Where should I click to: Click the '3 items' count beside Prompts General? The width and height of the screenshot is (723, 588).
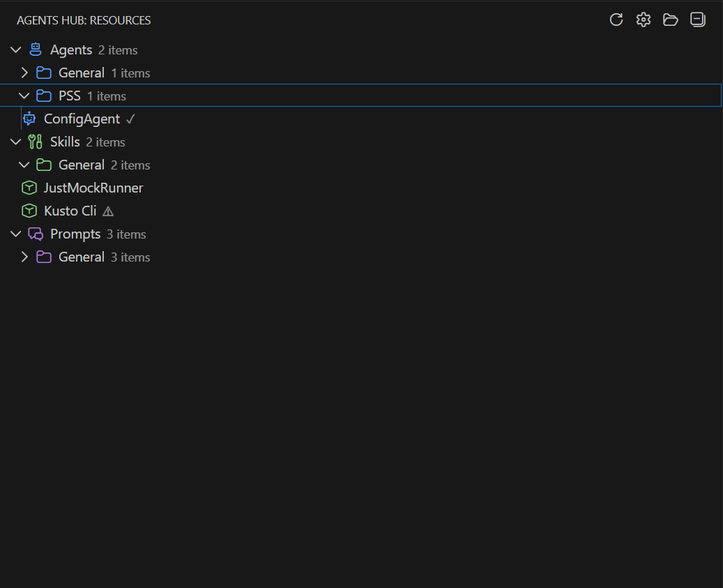point(130,257)
